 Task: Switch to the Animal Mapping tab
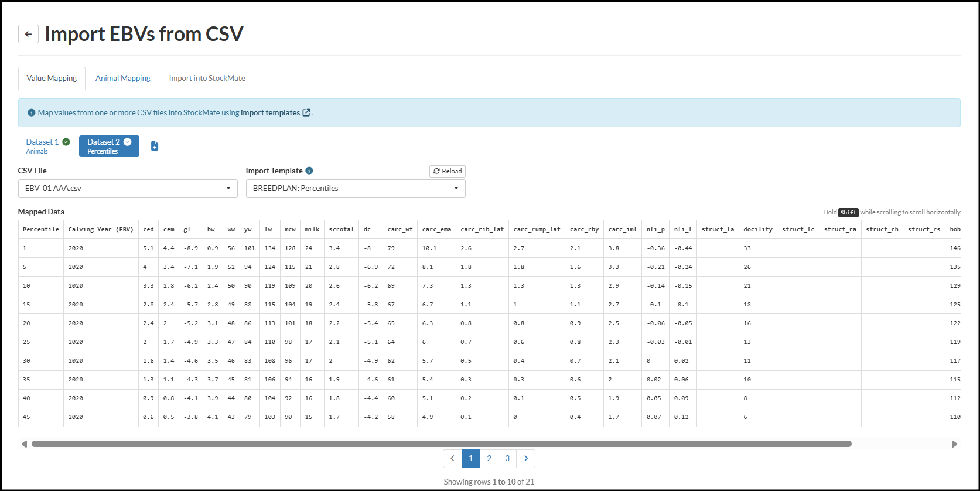point(123,78)
